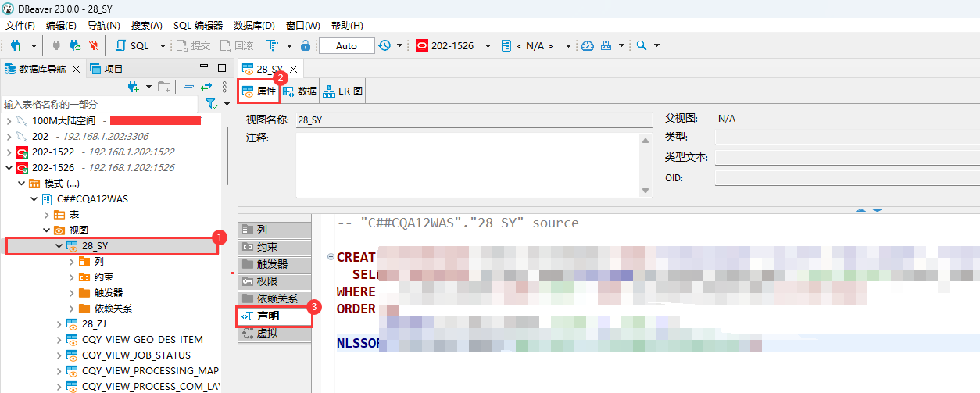Select the 28_ZJ view
The height and width of the screenshot is (393, 980).
coord(93,324)
